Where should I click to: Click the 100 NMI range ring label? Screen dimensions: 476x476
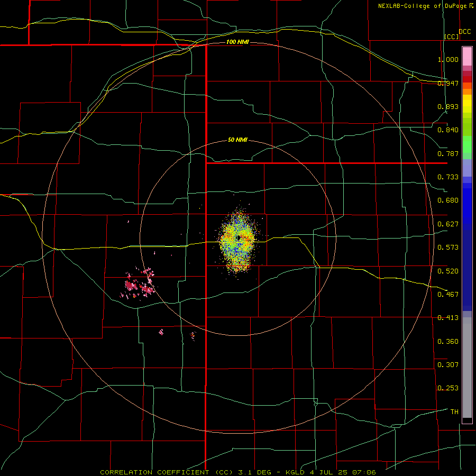coord(237,42)
